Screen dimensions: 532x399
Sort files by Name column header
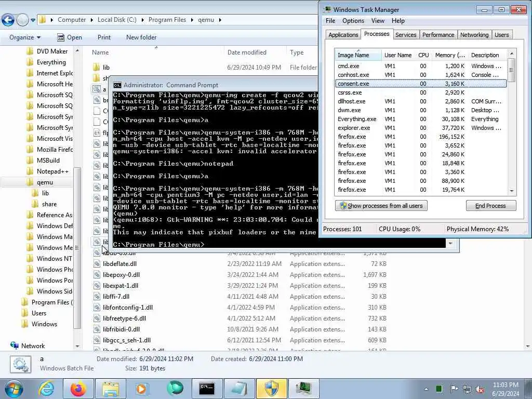[100, 52]
